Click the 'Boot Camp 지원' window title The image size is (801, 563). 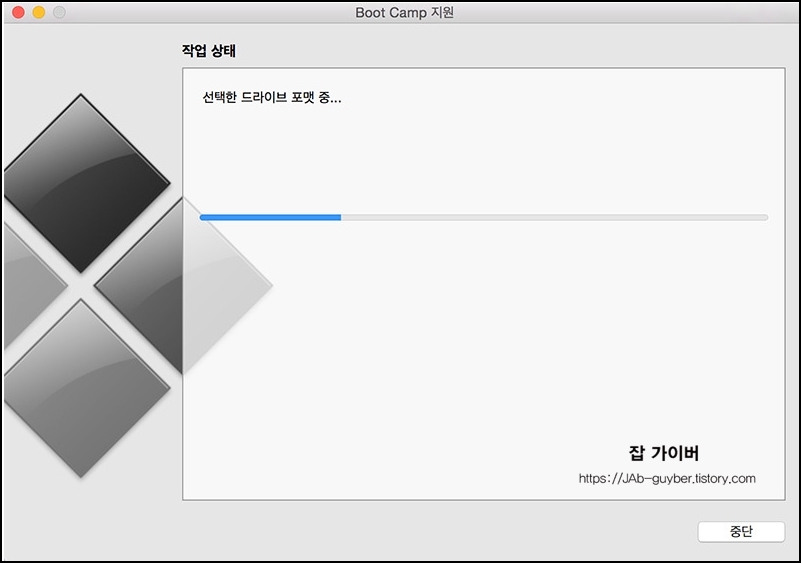click(405, 12)
